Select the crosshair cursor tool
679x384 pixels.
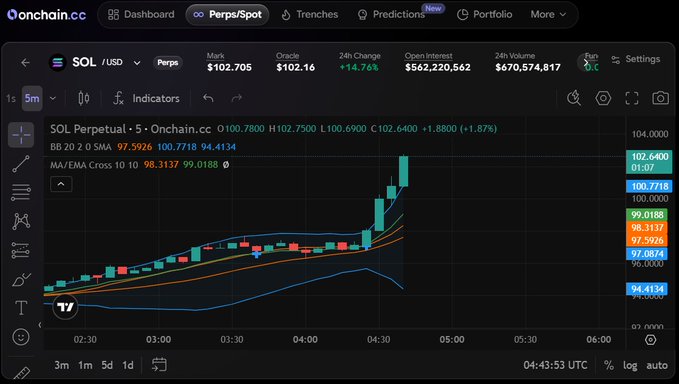pos(21,135)
